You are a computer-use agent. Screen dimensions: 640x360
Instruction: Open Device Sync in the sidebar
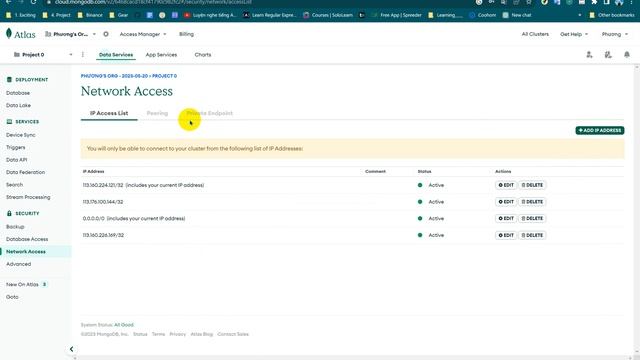pyautogui.click(x=20, y=135)
